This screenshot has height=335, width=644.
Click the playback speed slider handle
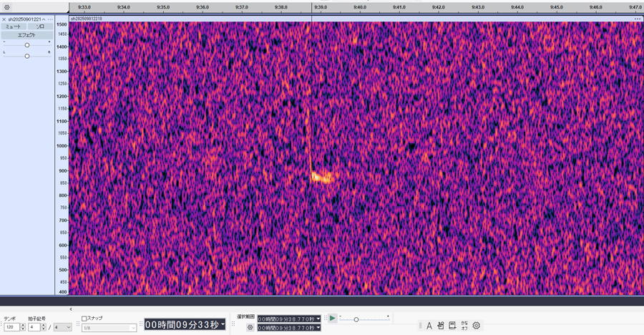click(356, 319)
